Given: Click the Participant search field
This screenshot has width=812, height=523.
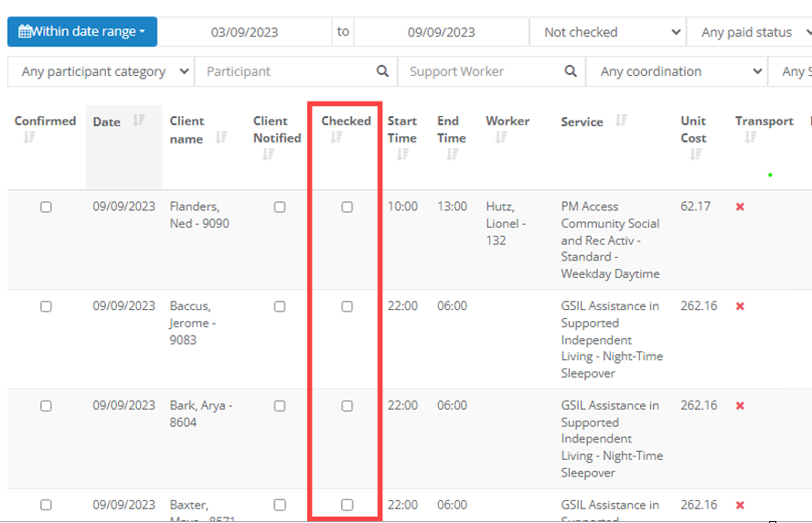Looking at the screenshot, I should coord(295,71).
